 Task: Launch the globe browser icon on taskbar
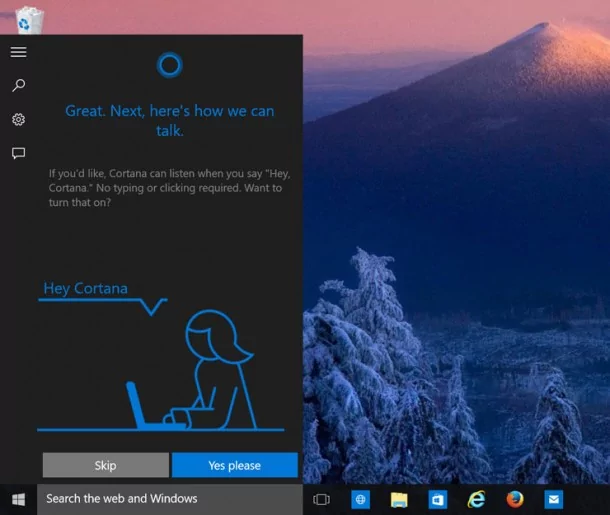(360, 499)
